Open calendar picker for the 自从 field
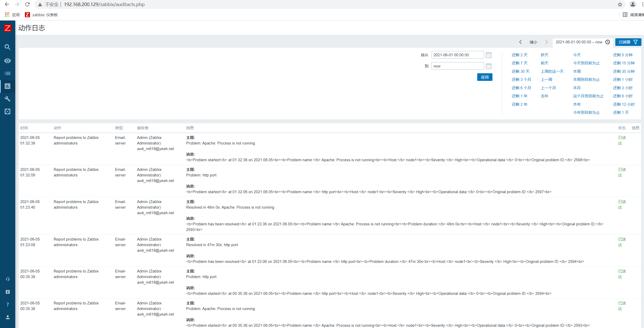This screenshot has width=644, height=328. pyautogui.click(x=488, y=55)
